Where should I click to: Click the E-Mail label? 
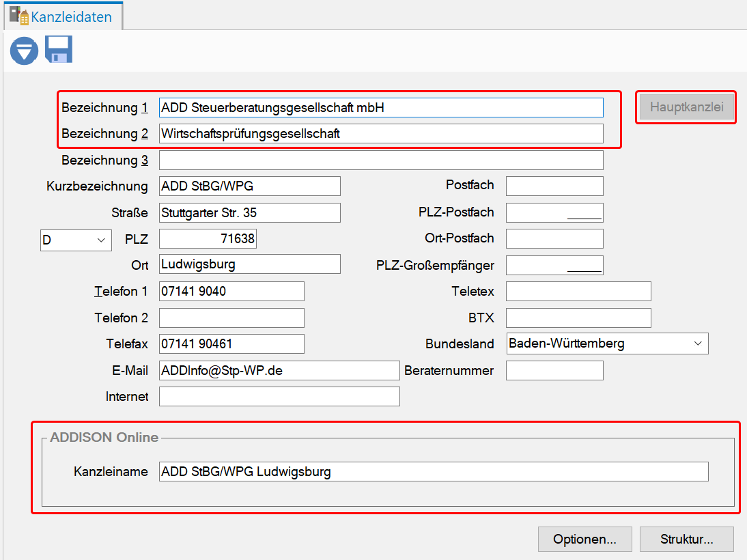130,370
